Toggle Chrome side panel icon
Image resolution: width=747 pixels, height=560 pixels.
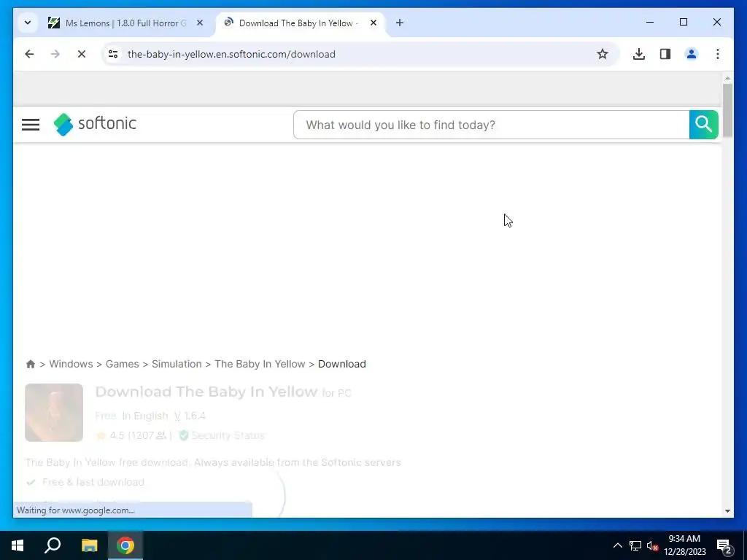tap(665, 54)
